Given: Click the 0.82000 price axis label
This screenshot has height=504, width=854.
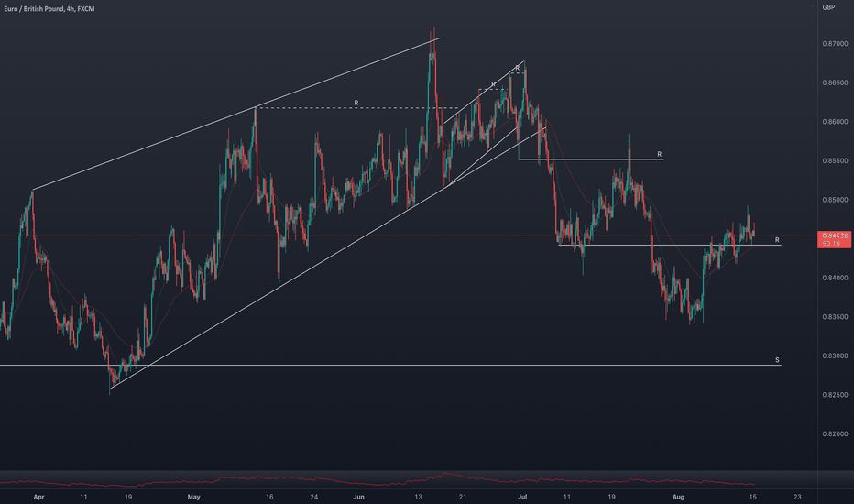Looking at the screenshot, I should tap(835, 434).
